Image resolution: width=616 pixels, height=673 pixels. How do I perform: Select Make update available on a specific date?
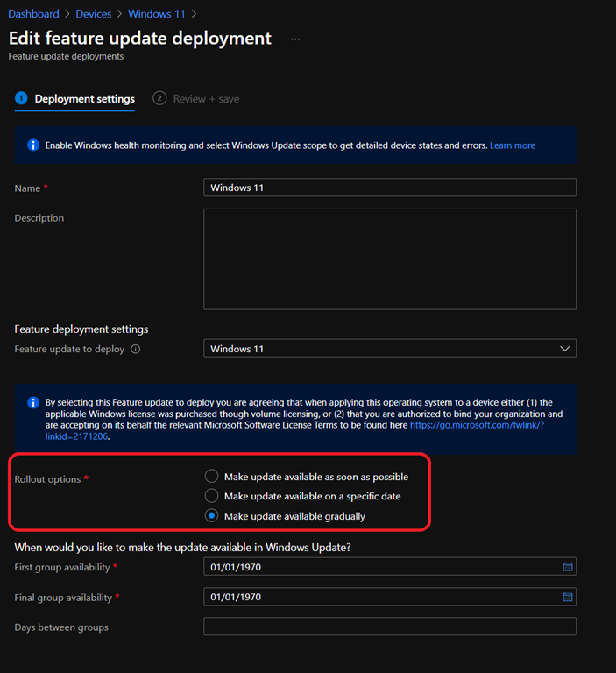(211, 496)
